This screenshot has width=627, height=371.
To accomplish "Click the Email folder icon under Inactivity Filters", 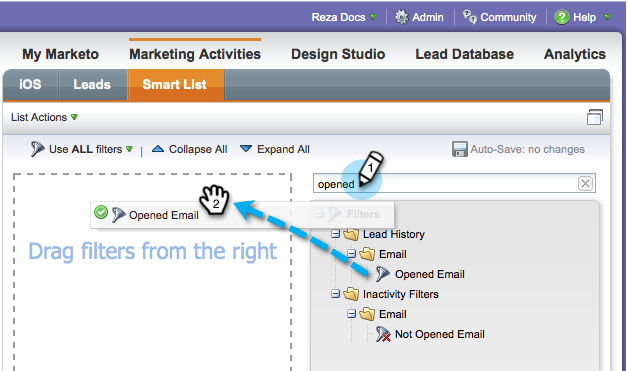I will pos(367,314).
